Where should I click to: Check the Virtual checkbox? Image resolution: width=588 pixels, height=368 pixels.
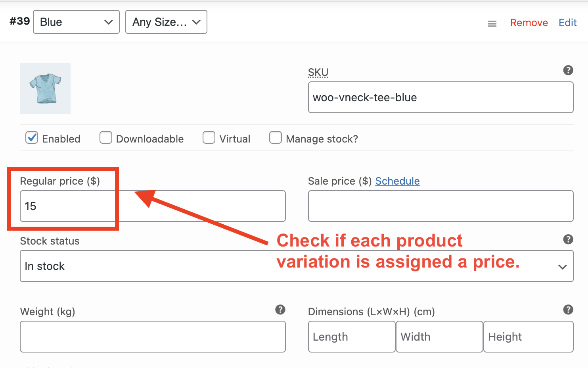[209, 137]
